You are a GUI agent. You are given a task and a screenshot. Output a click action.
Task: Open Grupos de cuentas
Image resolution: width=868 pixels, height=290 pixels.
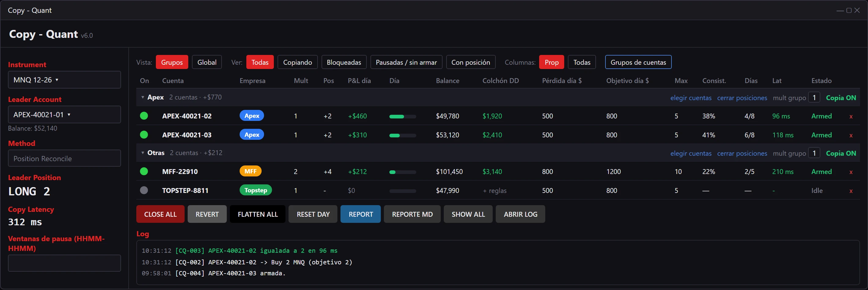[638, 62]
